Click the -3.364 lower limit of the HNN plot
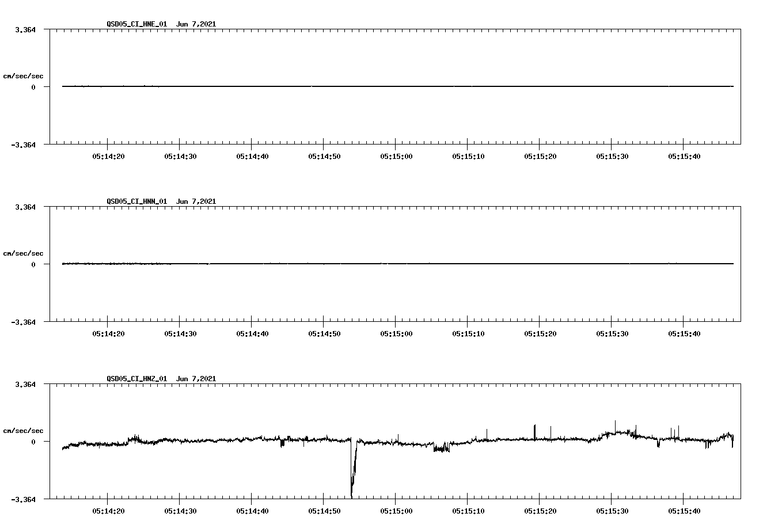Viewport: 782px width, 532px height. [23, 322]
